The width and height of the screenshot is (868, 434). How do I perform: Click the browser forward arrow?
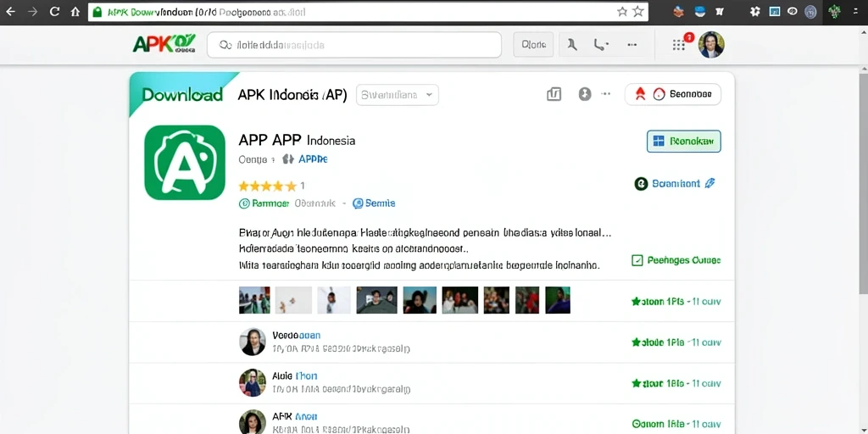coord(33,12)
